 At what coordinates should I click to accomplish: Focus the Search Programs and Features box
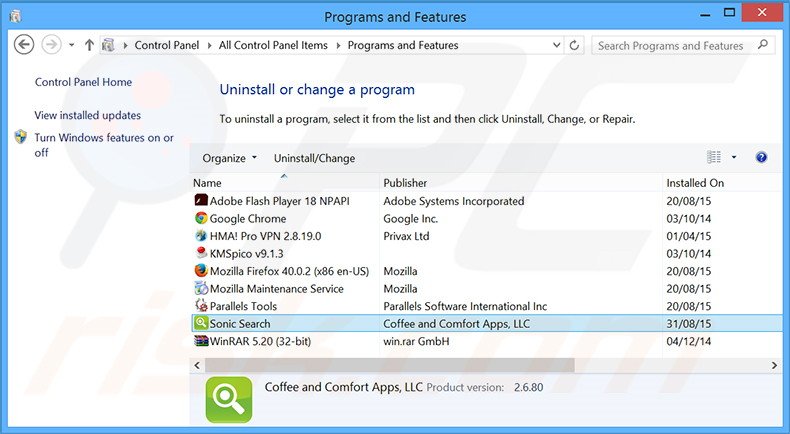coord(683,45)
